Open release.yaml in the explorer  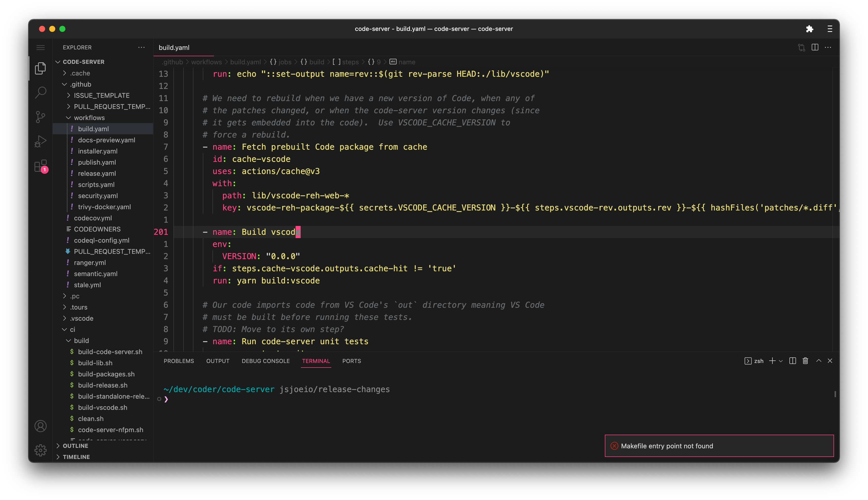click(x=97, y=174)
